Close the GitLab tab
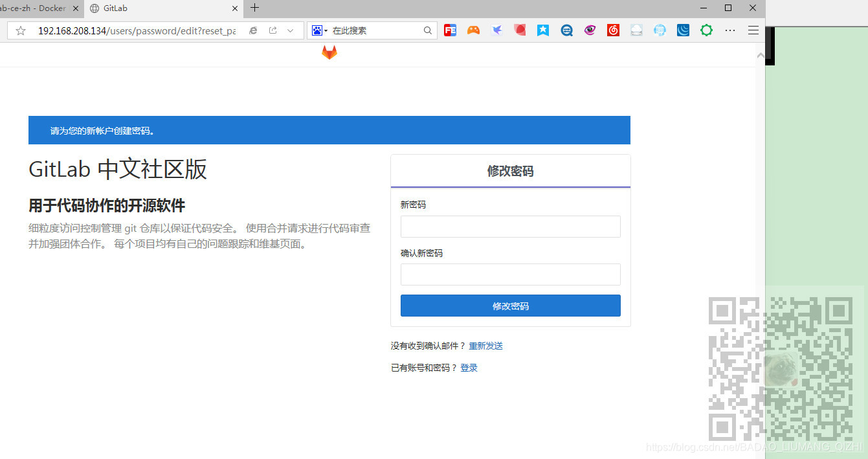Image resolution: width=868 pixels, height=459 pixels. click(236, 8)
